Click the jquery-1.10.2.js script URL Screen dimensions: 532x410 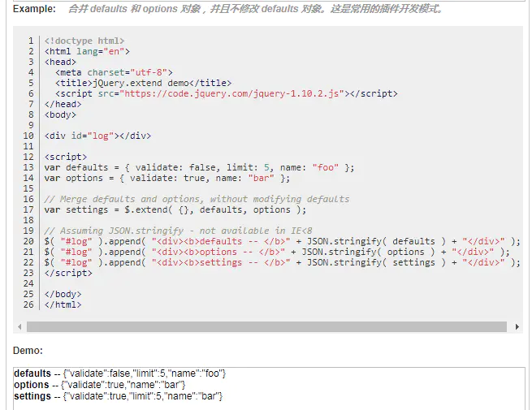point(231,93)
